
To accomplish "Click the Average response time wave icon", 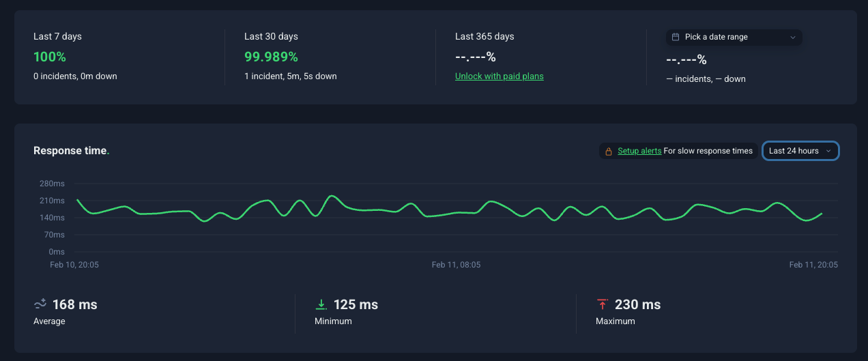I will [40, 304].
